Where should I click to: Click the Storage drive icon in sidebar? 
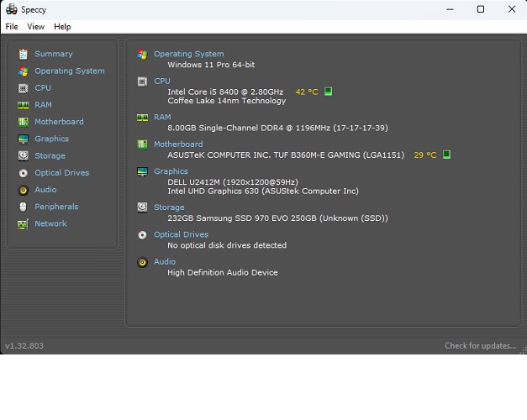(x=24, y=156)
